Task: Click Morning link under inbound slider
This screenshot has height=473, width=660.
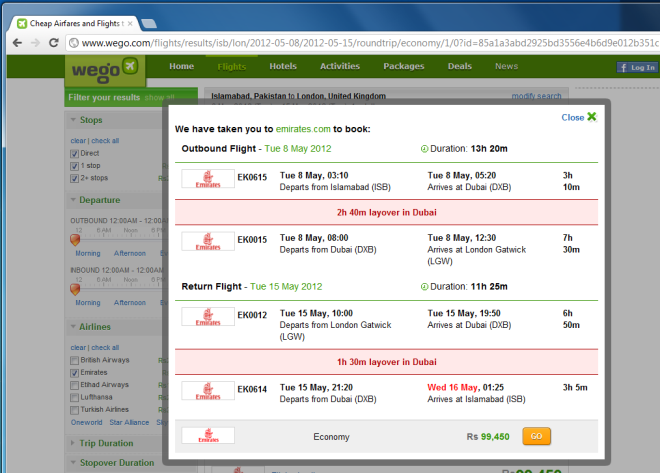Action: 88,303
